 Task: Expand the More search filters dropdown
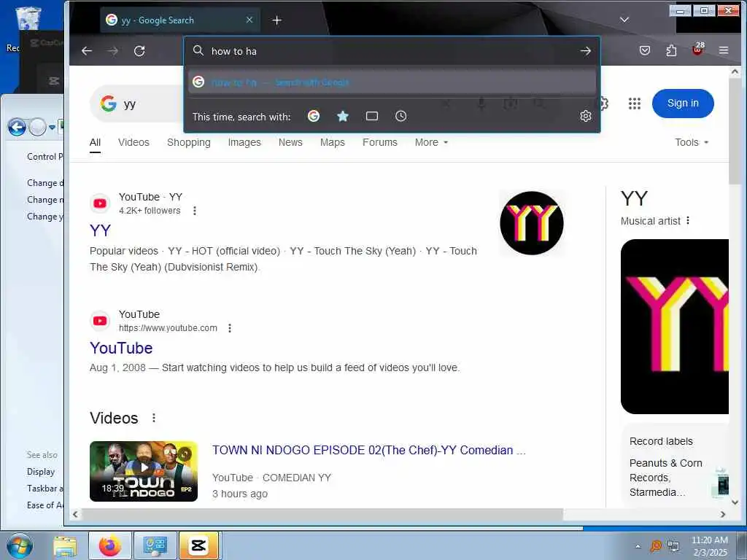(431, 142)
